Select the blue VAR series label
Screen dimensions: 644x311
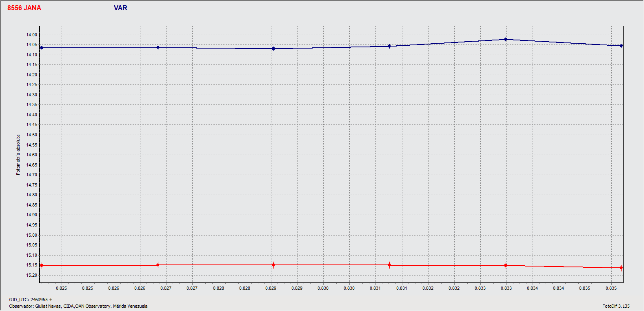[x=120, y=8]
